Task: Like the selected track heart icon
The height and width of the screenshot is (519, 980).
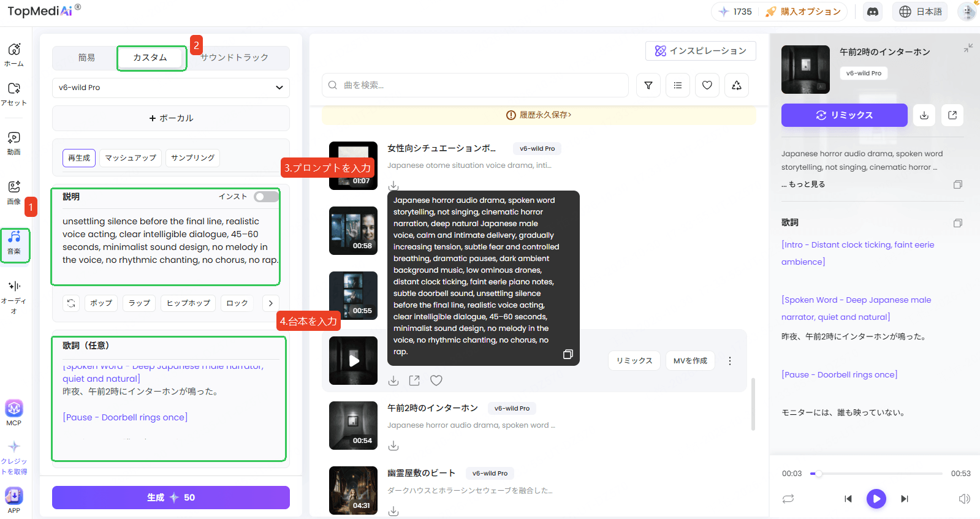Action: [x=436, y=381]
